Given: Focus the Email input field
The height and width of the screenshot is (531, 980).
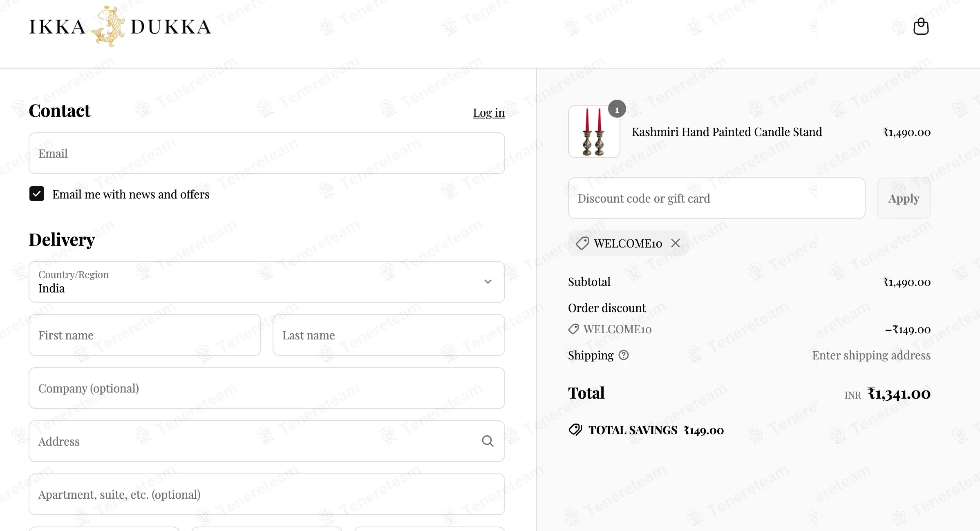Looking at the screenshot, I should tap(267, 153).
